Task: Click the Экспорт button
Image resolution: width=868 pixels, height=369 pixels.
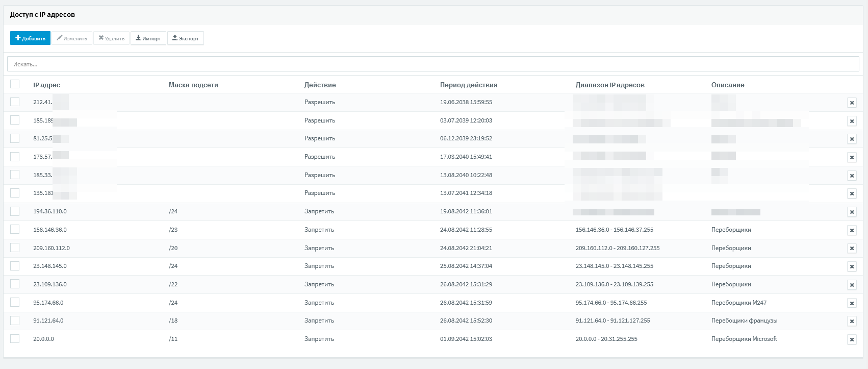Action: [x=186, y=38]
